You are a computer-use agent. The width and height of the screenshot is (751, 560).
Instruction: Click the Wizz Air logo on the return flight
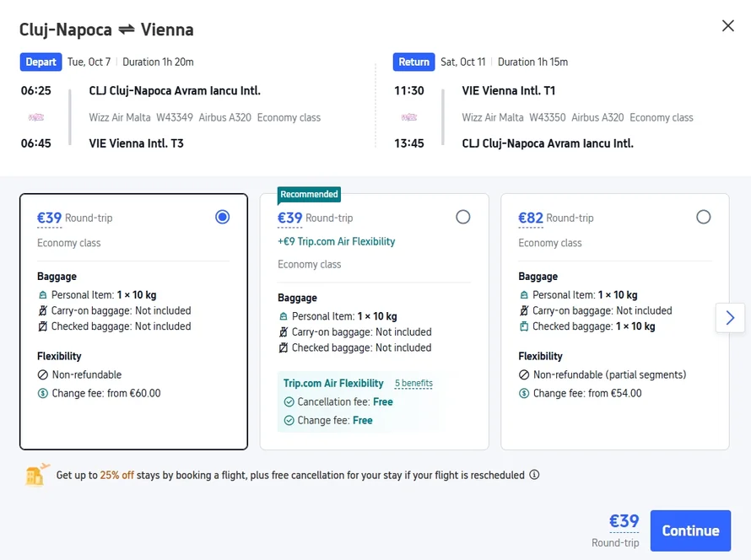click(411, 117)
